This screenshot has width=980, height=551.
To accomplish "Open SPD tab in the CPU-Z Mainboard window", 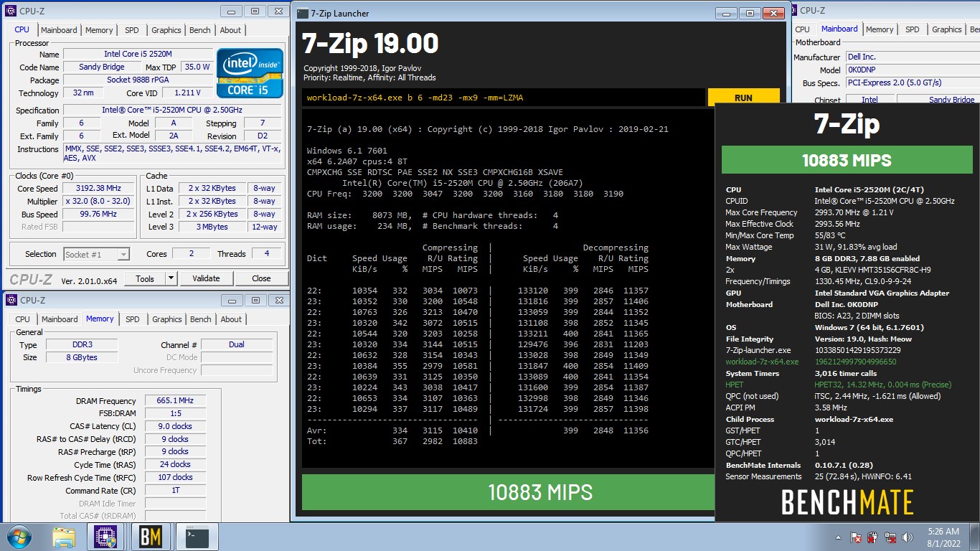I will [913, 29].
